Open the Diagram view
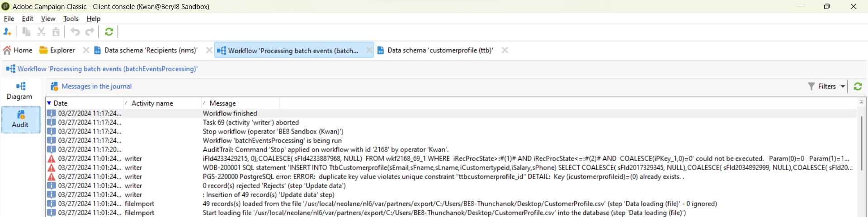Image resolution: width=868 pixels, height=217 pixels. 20,91
